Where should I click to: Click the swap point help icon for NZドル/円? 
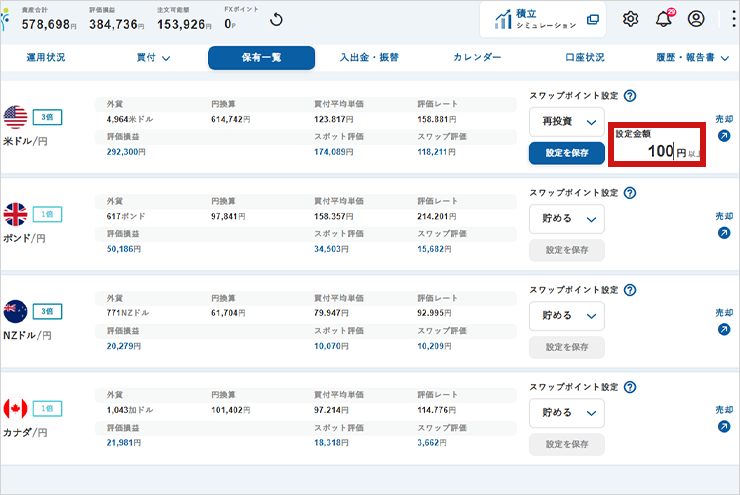[x=630, y=290]
